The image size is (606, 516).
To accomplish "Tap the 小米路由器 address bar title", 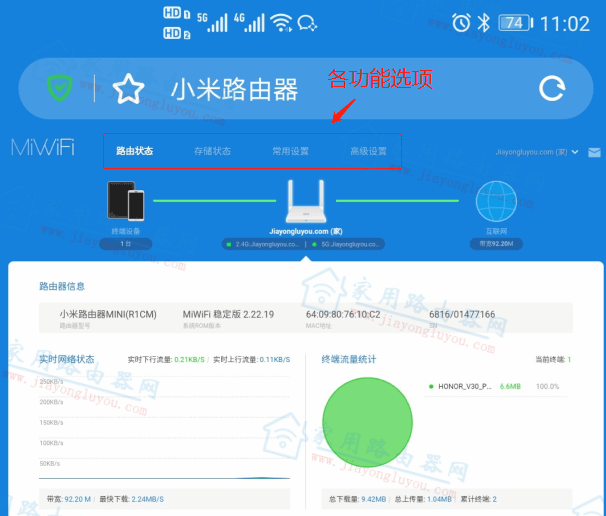I will (234, 90).
